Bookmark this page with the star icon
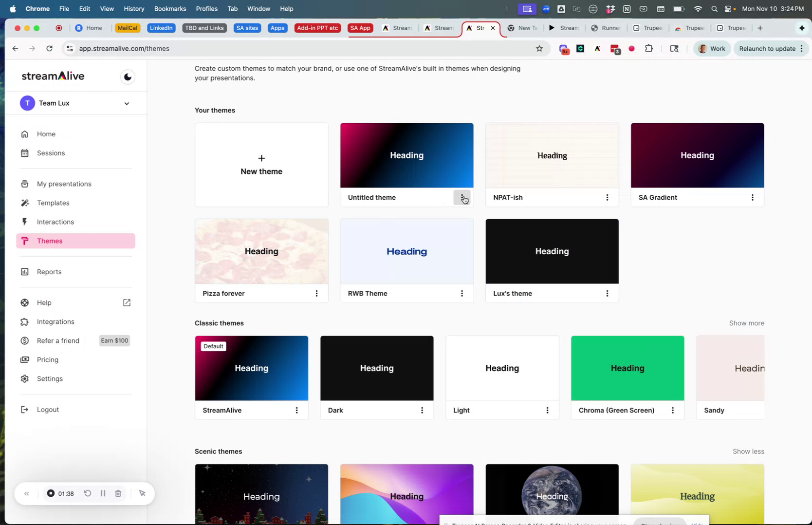The width and height of the screenshot is (812, 525). point(539,48)
